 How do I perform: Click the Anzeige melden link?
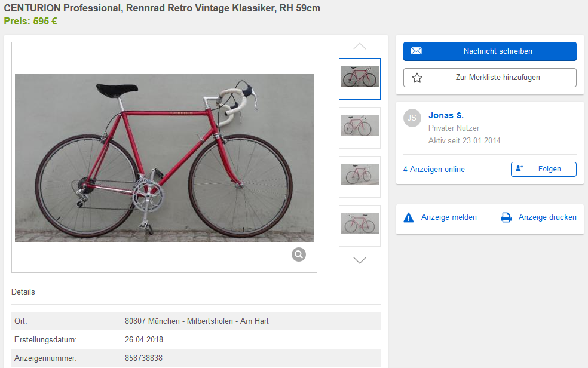point(449,217)
